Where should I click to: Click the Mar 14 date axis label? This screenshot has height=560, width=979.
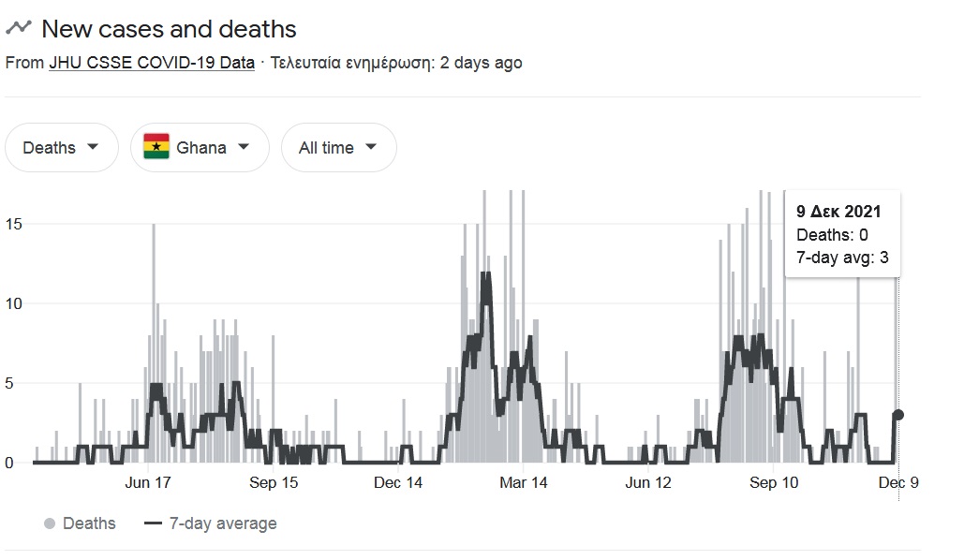point(523,483)
